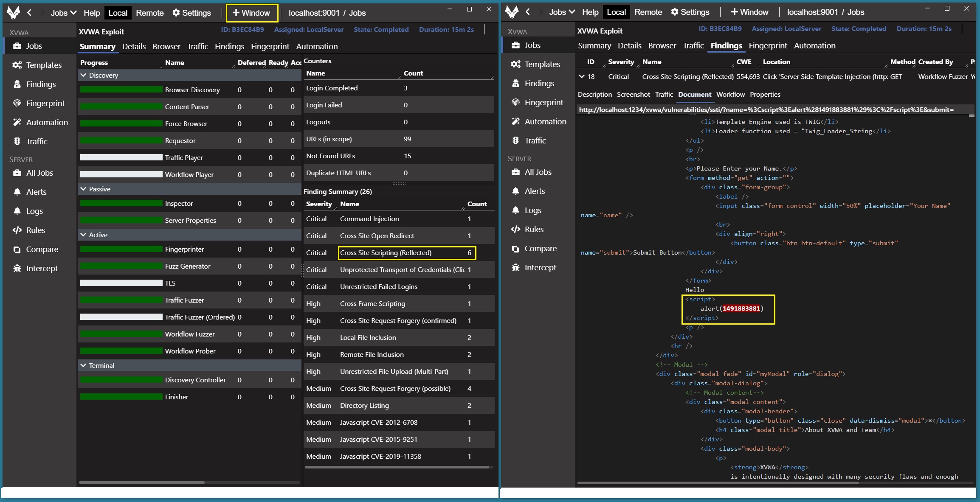Click the Settings gear icon in left toolbar

[x=176, y=13]
